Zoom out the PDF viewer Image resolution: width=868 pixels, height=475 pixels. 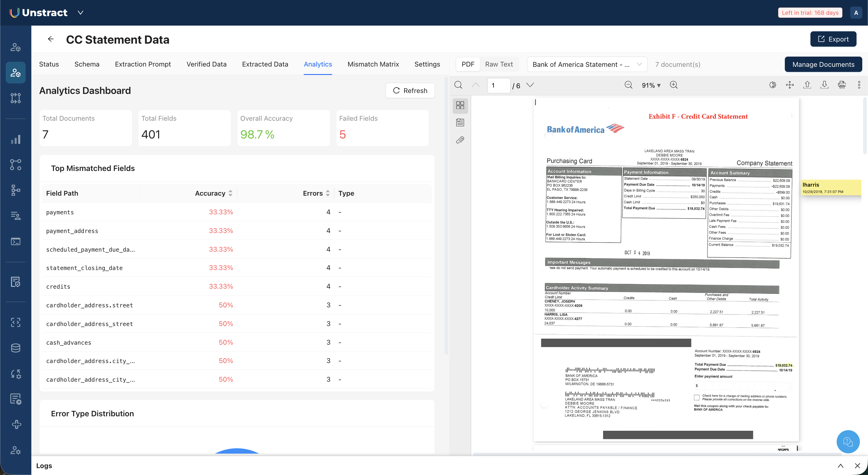tap(628, 85)
